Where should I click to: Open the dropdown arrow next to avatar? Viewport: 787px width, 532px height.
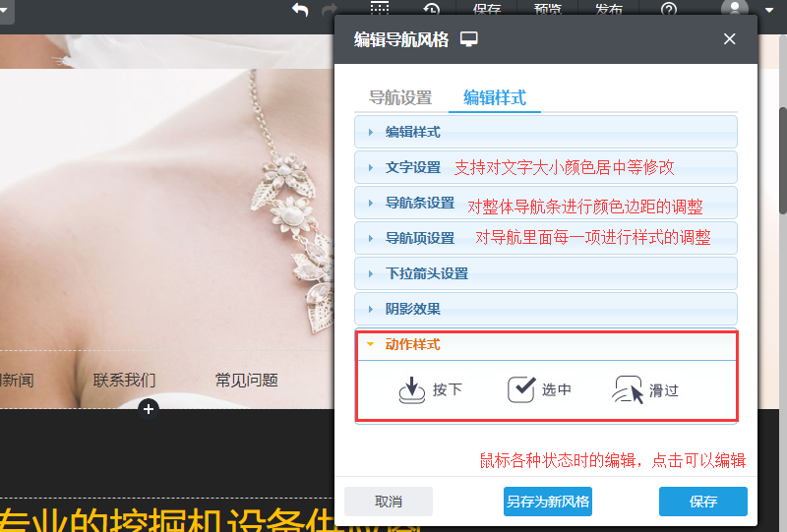click(x=768, y=10)
